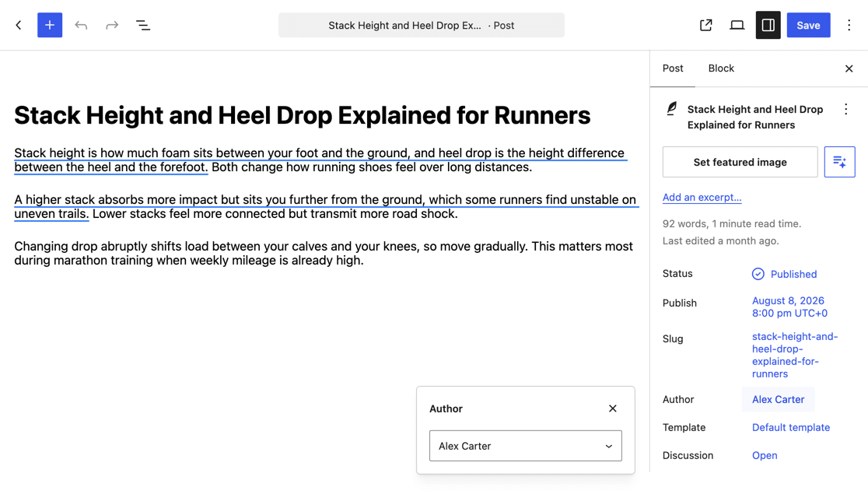Open the device preview laptop icon

[x=737, y=25]
